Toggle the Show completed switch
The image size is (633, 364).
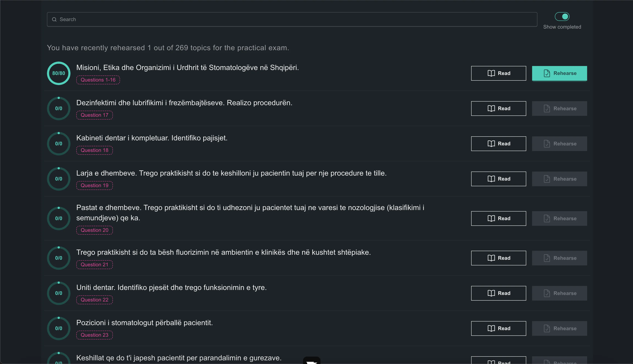[562, 17]
